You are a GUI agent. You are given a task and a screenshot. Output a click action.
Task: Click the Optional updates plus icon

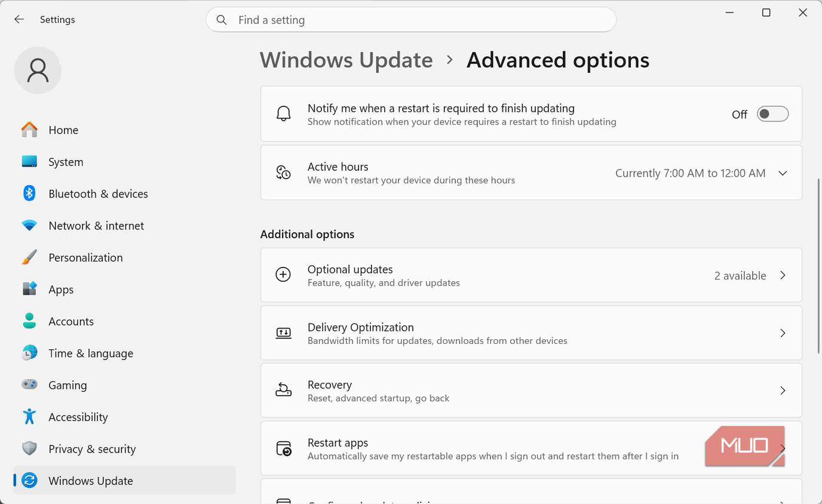tap(283, 275)
